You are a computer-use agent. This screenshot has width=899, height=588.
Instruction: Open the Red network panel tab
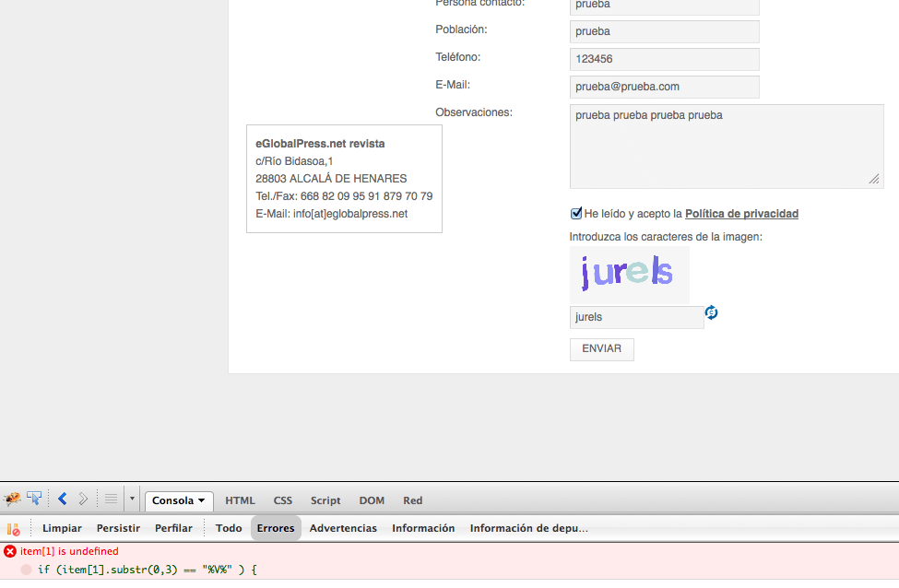tap(413, 500)
